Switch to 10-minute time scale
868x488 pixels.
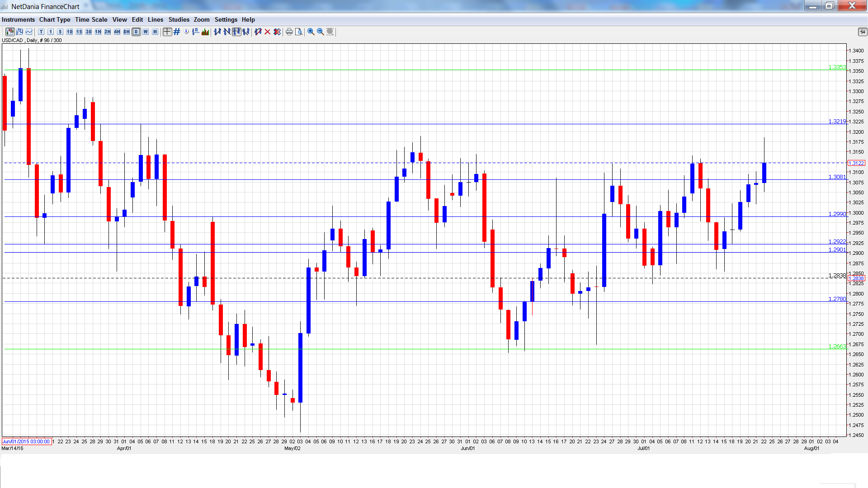[70, 32]
